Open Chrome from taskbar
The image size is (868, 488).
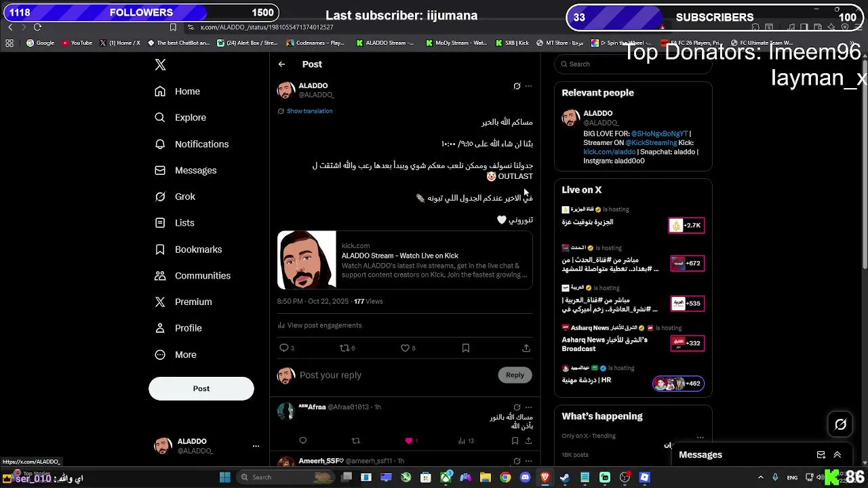tap(505, 477)
